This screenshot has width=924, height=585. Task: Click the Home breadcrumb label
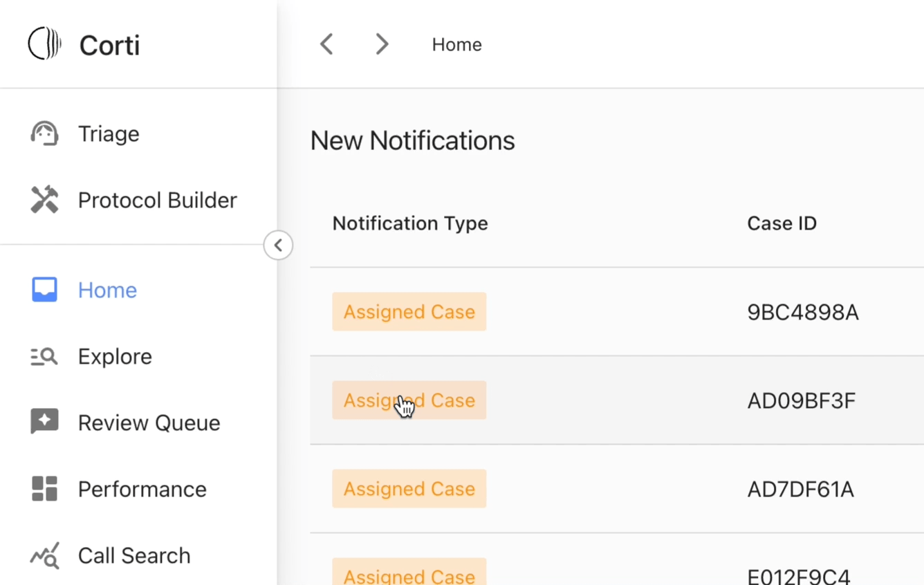point(456,44)
